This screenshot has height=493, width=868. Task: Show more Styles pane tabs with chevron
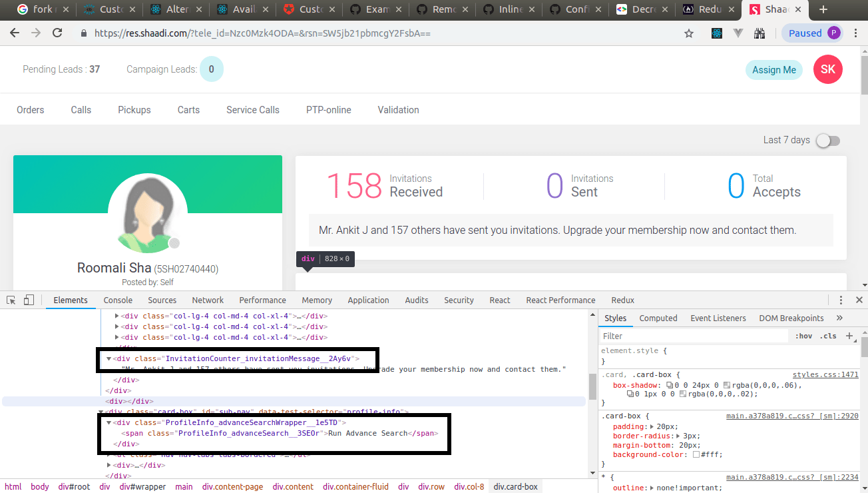(839, 318)
